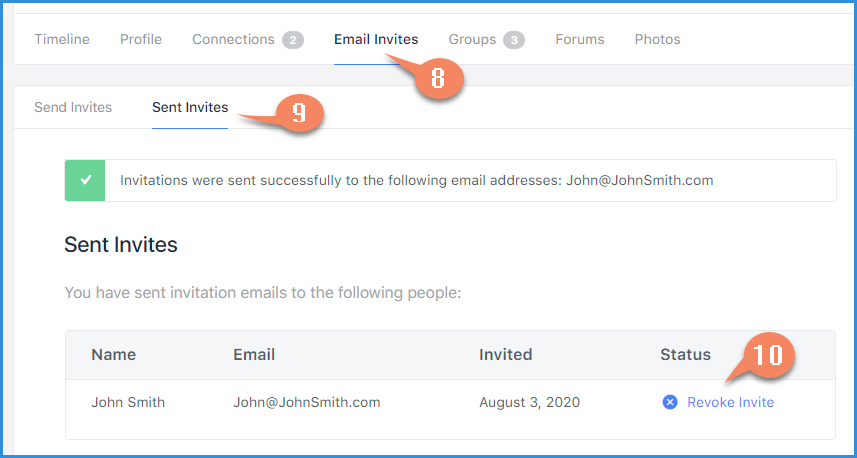View the Photos tab
Image resolution: width=857 pixels, height=458 pixels.
(658, 39)
